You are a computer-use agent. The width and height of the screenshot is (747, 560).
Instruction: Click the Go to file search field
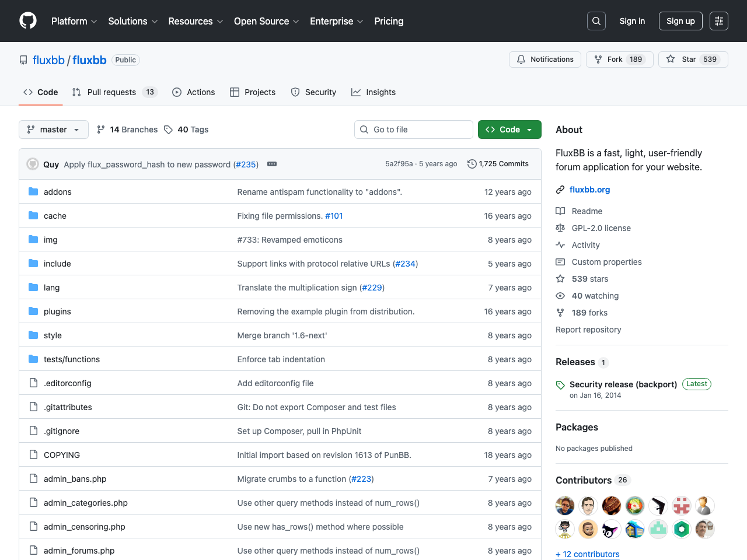[413, 129]
